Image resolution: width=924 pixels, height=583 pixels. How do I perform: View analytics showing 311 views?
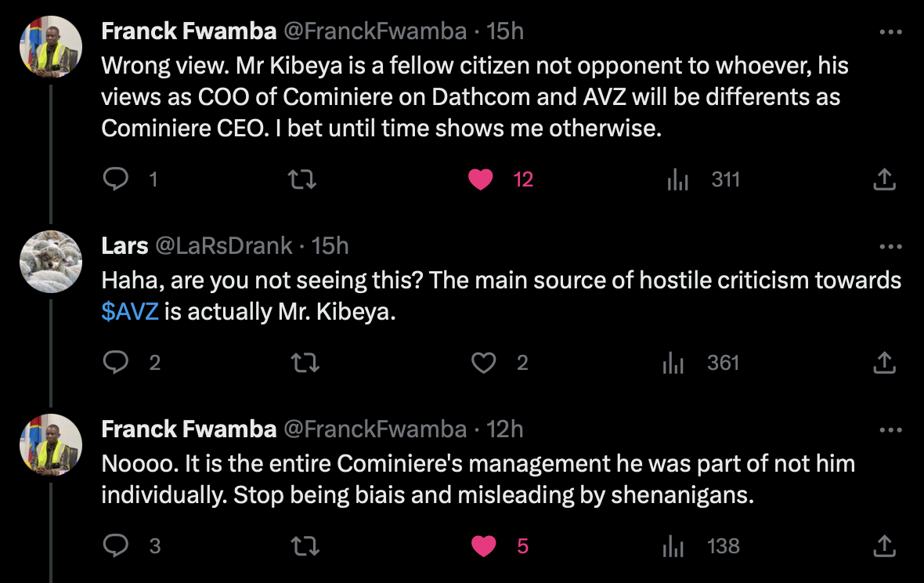(677, 179)
